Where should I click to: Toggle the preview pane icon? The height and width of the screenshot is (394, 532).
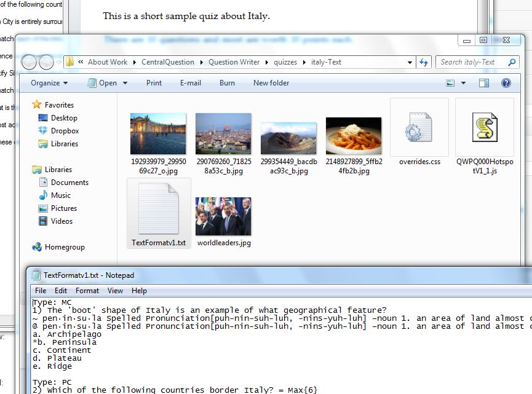tap(484, 83)
